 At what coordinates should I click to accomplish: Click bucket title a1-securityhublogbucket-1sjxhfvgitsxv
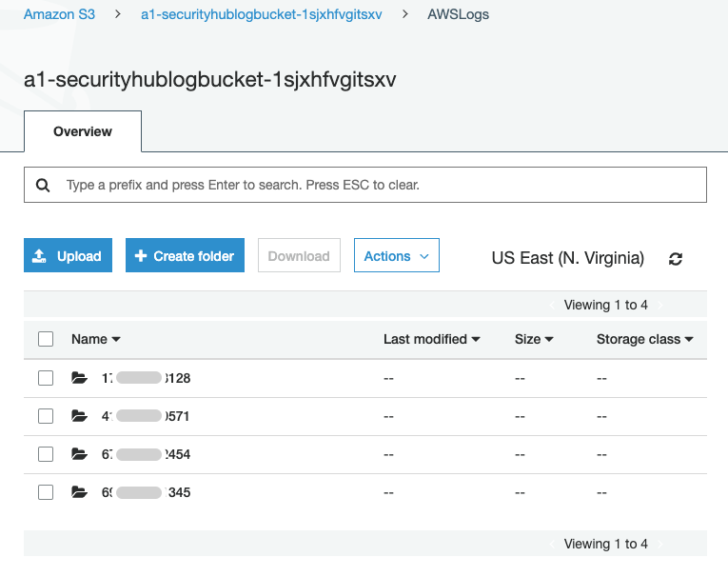[210, 79]
